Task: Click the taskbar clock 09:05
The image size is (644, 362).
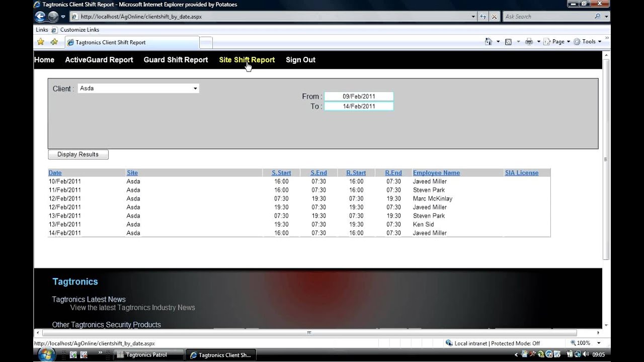Action: (x=599, y=354)
